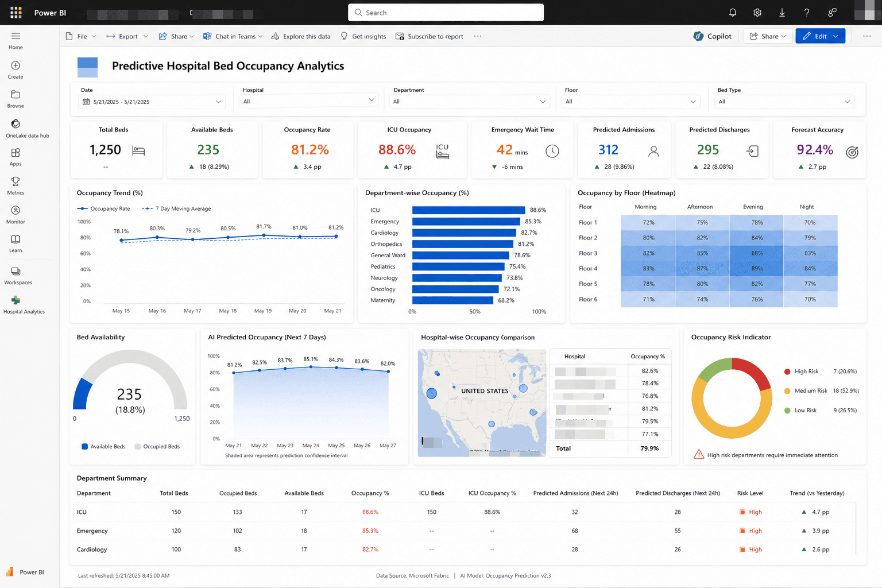Open the Date range dropdown
The width and height of the screenshot is (882, 588).
(x=152, y=102)
